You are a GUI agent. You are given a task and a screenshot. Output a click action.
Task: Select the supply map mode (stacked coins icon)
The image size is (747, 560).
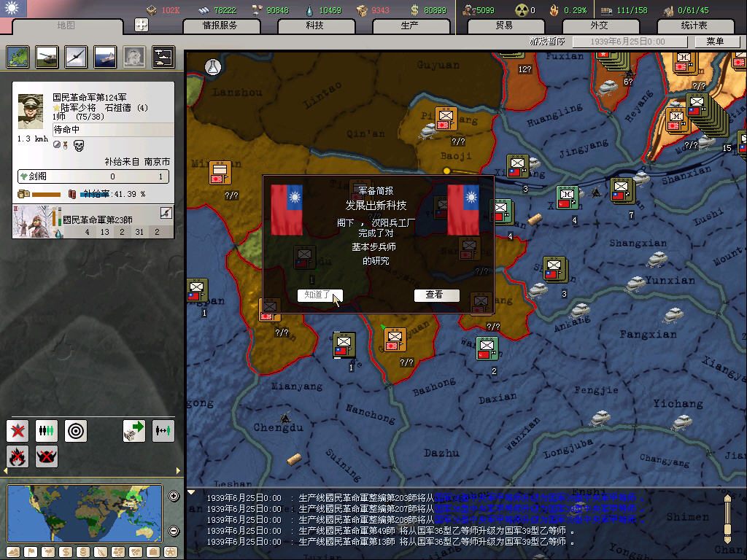pyautogui.click(x=83, y=553)
